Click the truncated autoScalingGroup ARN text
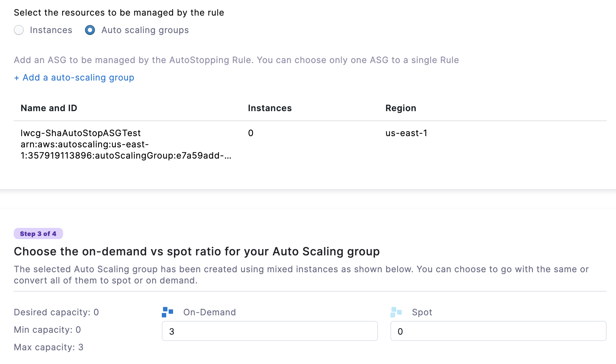This screenshot has width=616, height=364. pos(126,150)
